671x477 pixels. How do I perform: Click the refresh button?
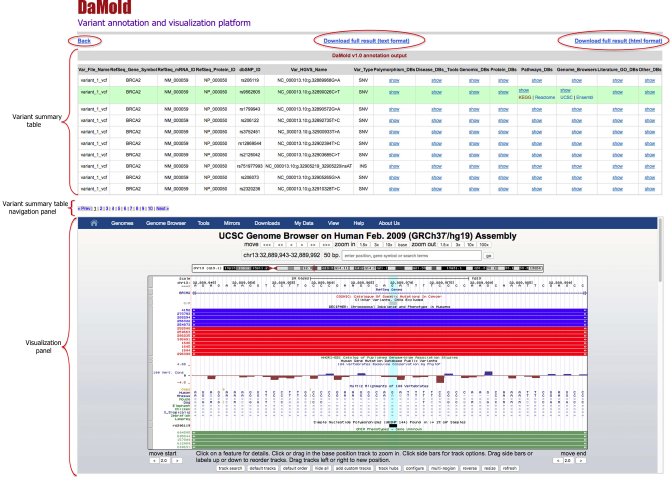pyautogui.click(x=510, y=468)
